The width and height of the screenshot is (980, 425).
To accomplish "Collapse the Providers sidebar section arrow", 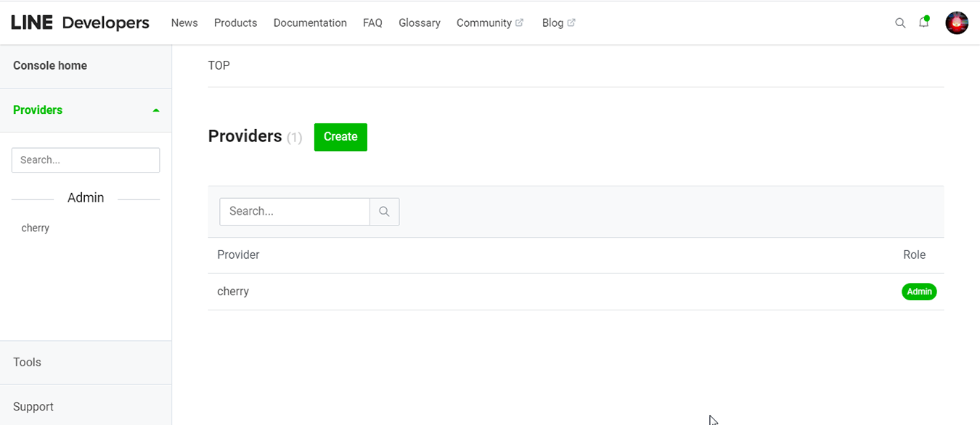I will pos(156,110).
